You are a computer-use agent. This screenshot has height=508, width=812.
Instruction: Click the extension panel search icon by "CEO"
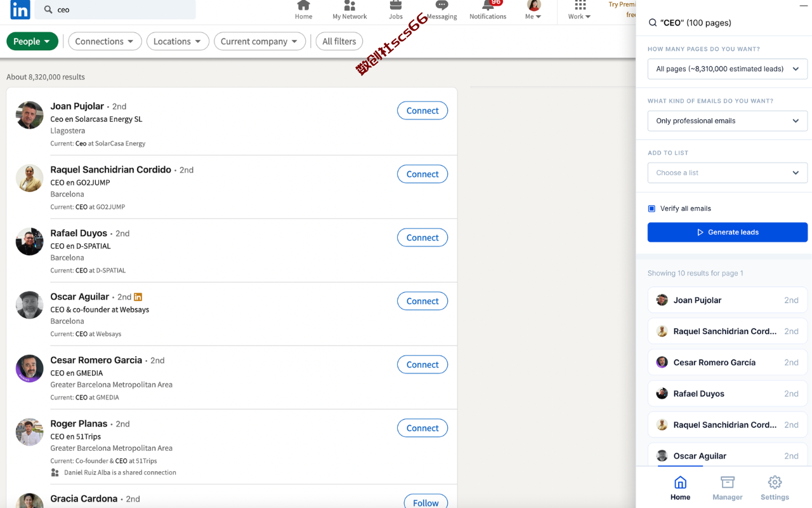pos(652,23)
